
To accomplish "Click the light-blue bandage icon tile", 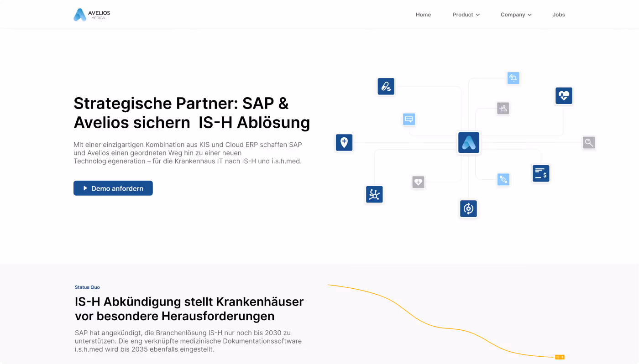I will [x=503, y=179].
